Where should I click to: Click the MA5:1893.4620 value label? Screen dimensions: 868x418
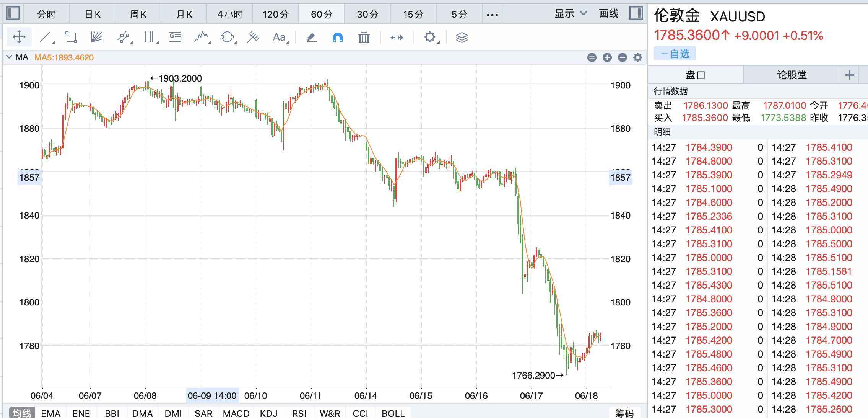[64, 57]
